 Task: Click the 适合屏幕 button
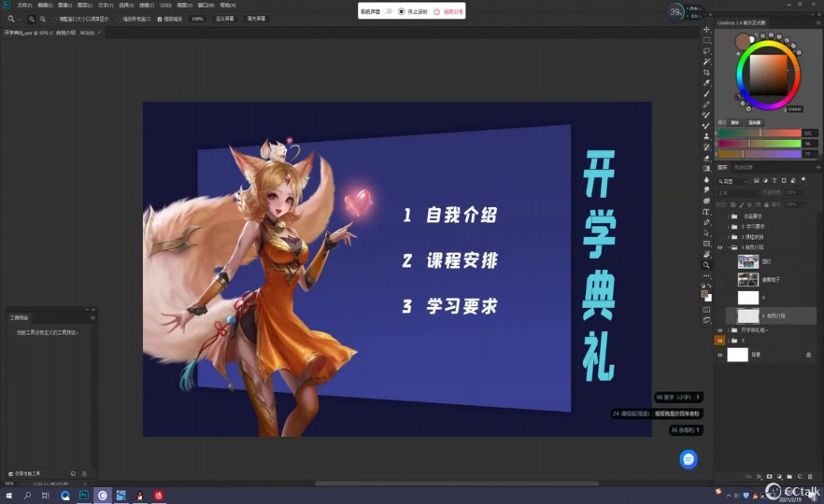(224, 19)
